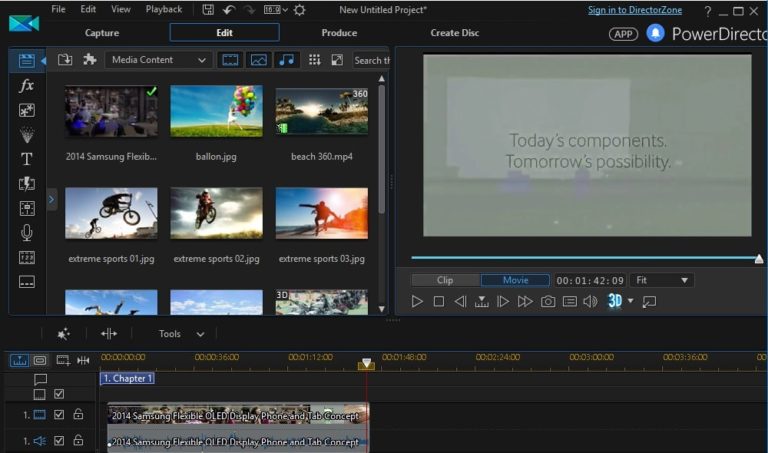Click the Import Media folder icon
Image resolution: width=768 pixels, height=453 pixels.
point(65,60)
